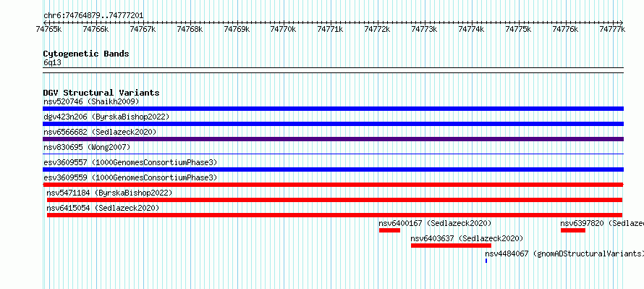Click the 74772k ruler tick label

pos(378,29)
